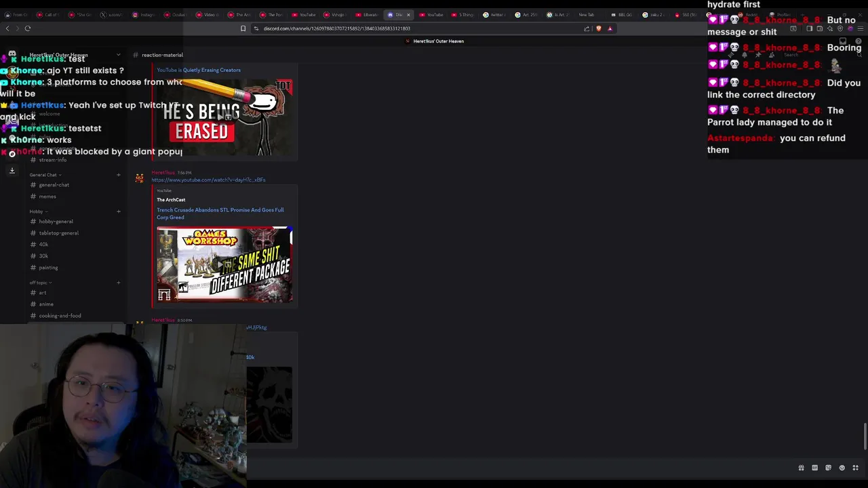Click the bookmark icon in address bar
Image resolution: width=868 pixels, height=488 pixels.
pos(243,28)
